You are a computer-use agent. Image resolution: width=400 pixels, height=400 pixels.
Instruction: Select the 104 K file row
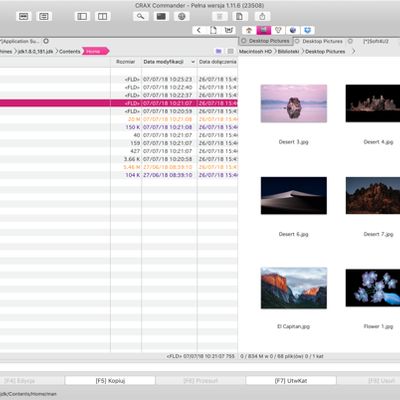point(119,175)
